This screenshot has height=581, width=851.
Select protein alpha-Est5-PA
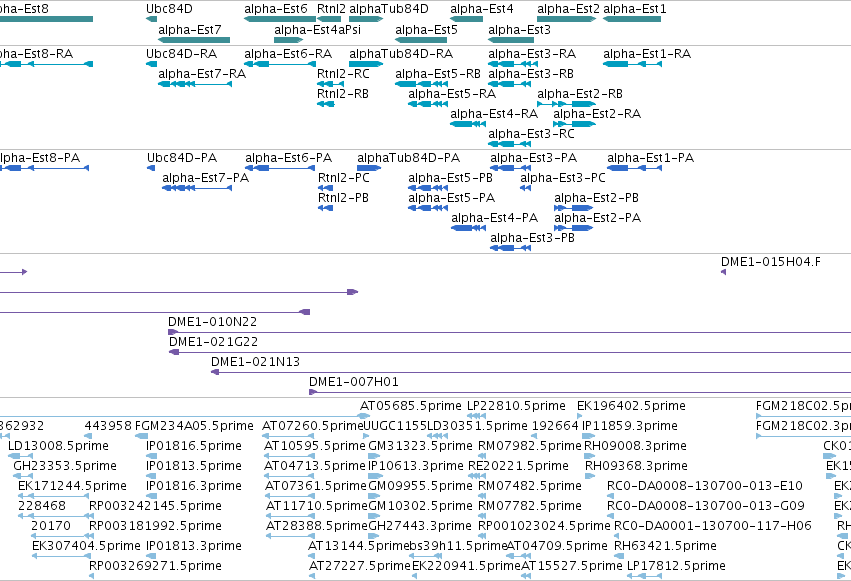click(x=452, y=198)
